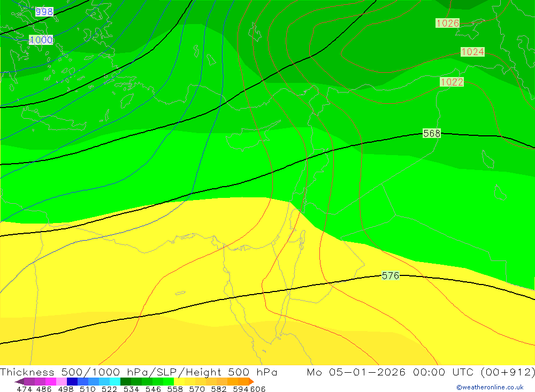The height and width of the screenshot is (392, 535).
Task: Open the weatheronline.co.uk copyright link
Action: [x=490, y=387]
